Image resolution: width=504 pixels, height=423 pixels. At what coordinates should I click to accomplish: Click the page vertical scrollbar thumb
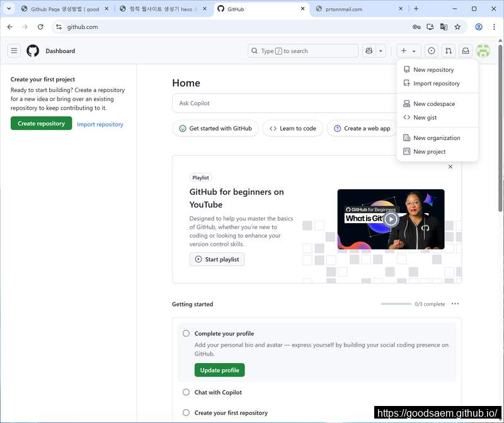[500, 128]
